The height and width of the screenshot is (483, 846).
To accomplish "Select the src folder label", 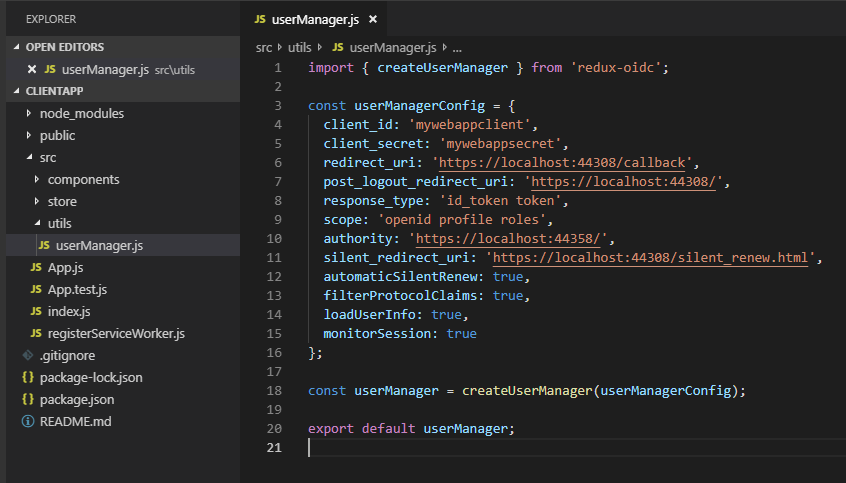I will [47, 158].
